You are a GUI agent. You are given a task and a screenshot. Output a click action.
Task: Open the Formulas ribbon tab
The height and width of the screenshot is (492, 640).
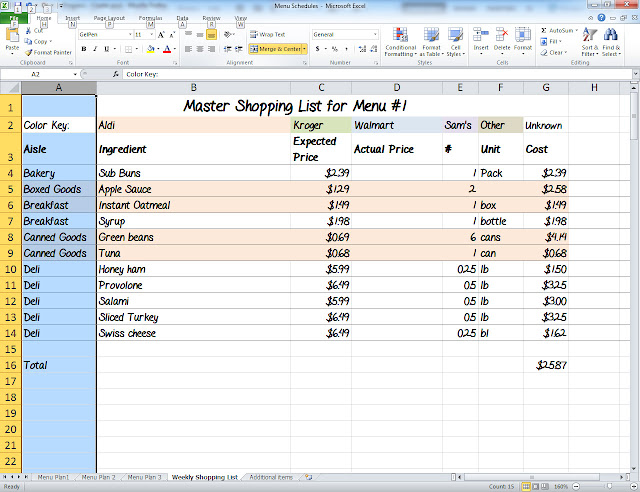tap(150, 18)
